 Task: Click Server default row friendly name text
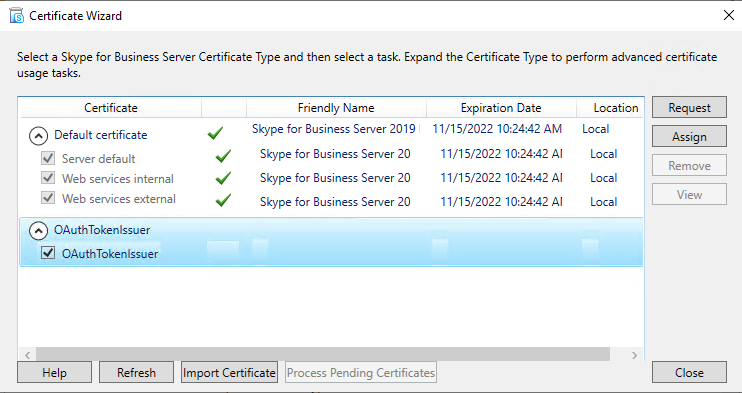335,153
